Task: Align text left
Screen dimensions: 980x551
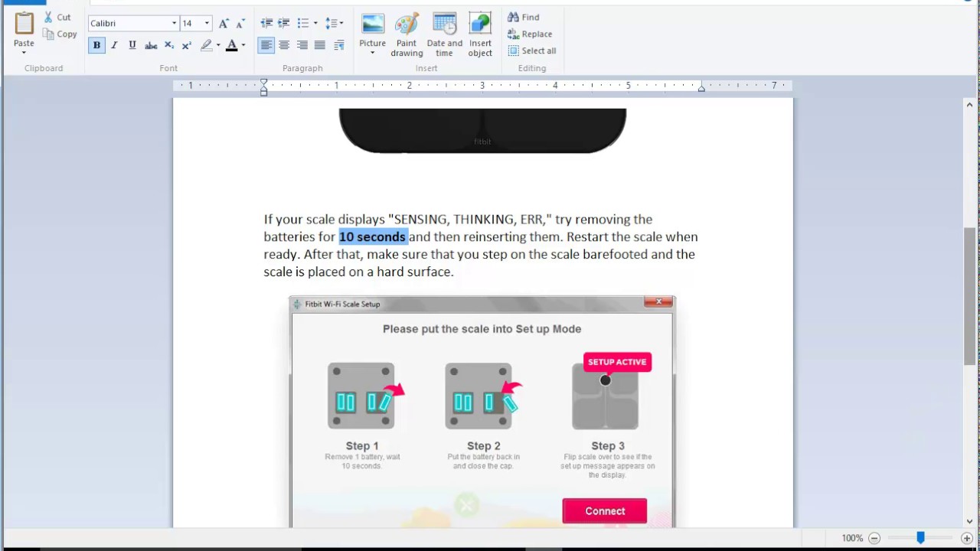Action: pyautogui.click(x=266, y=45)
